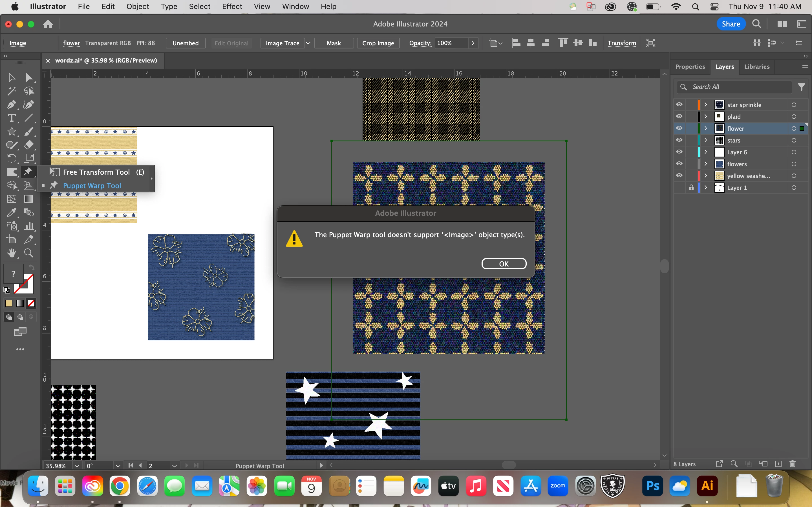Screen dimensions: 812x507
Task: Click OK in the warning dialog
Action: point(504,264)
